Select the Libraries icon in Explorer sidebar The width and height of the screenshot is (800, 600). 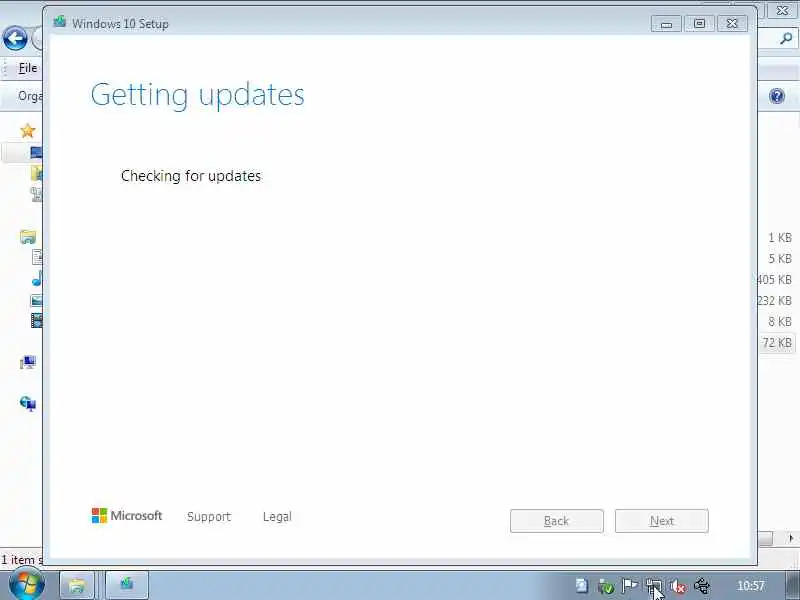(x=28, y=237)
